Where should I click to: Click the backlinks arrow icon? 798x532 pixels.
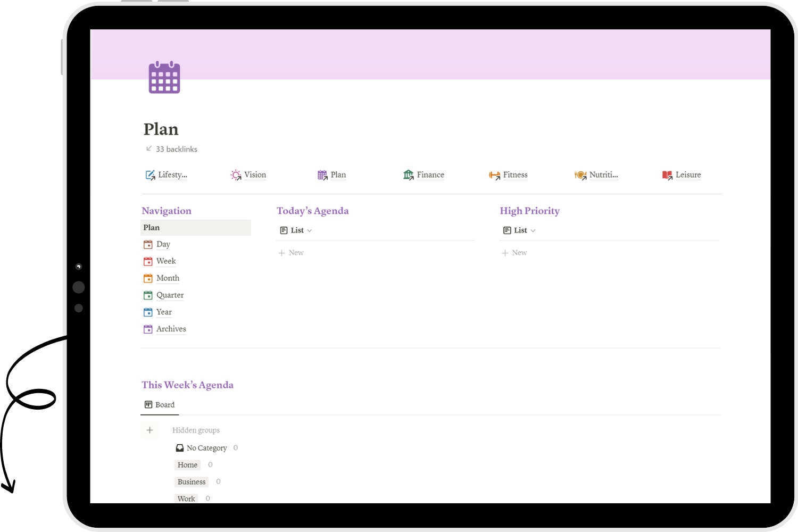149,148
